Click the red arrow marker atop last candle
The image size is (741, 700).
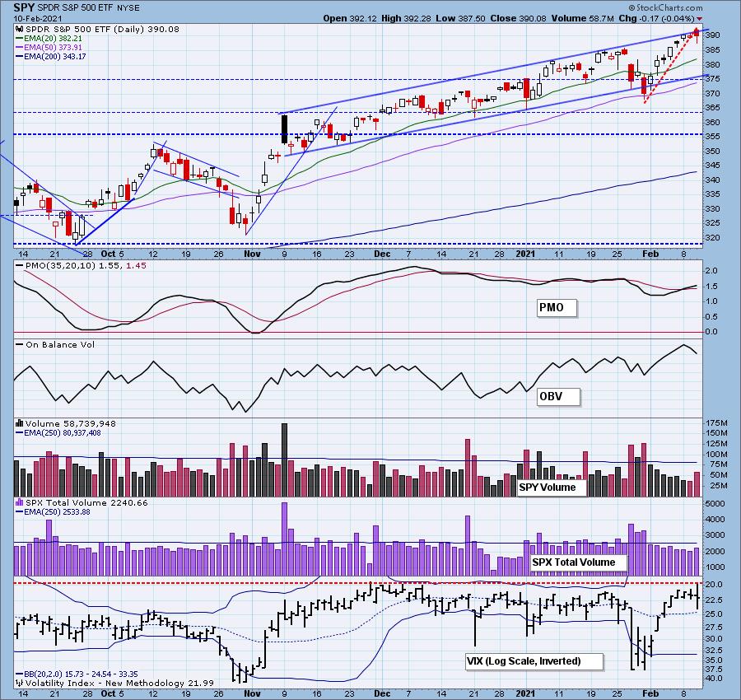(x=696, y=31)
